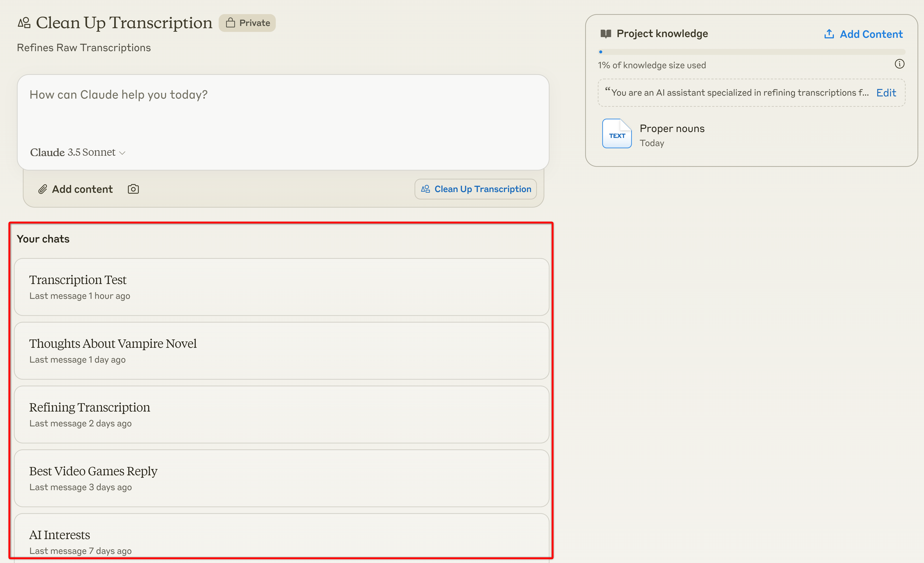Click the Private lock badge
The width and height of the screenshot is (924, 563).
tap(247, 23)
